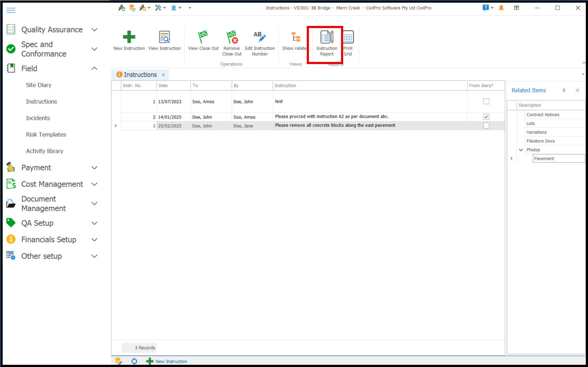Image resolution: width=588 pixels, height=367 pixels.
Task: Click the Remove Close Out icon
Action: click(232, 38)
